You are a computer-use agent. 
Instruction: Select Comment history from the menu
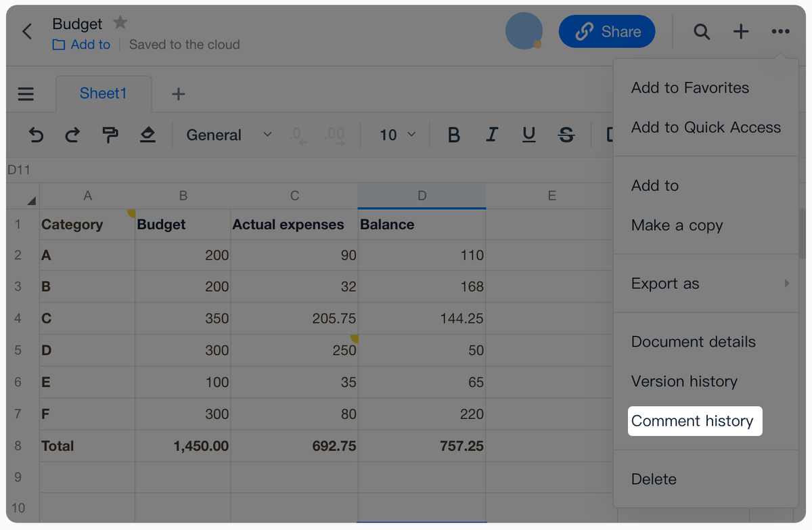694,421
